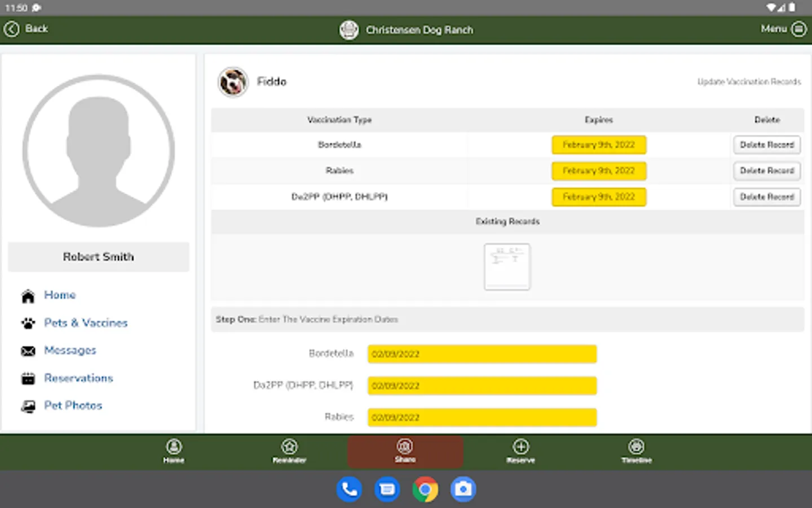Screen dimensions: 812x508
Task: Click the Rabies expiry date badge
Action: 599,171
